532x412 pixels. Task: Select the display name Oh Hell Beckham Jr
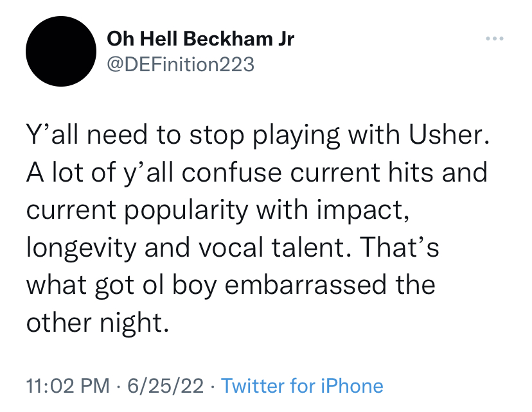click(200, 39)
